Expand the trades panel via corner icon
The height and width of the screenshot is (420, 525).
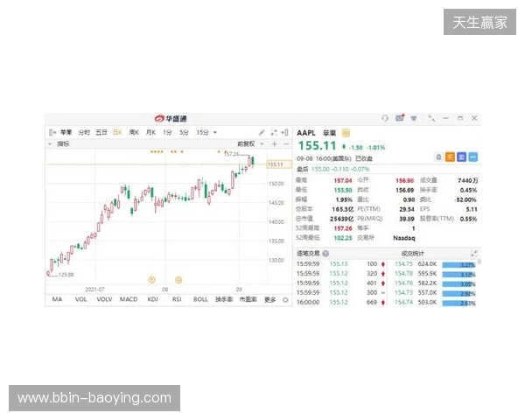[474, 254]
